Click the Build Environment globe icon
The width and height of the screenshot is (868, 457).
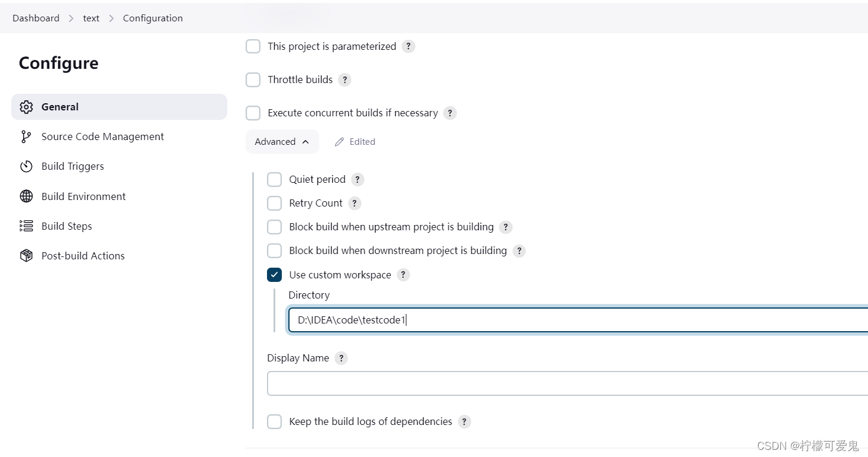point(26,196)
